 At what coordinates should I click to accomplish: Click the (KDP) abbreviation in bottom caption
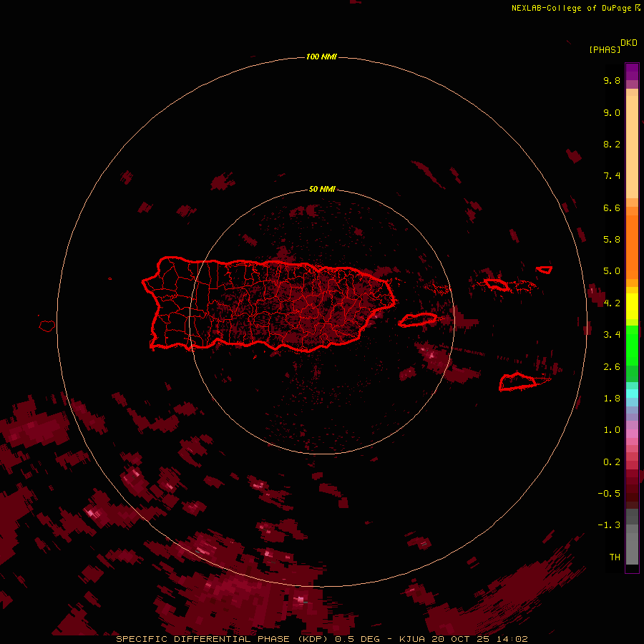[313, 639]
